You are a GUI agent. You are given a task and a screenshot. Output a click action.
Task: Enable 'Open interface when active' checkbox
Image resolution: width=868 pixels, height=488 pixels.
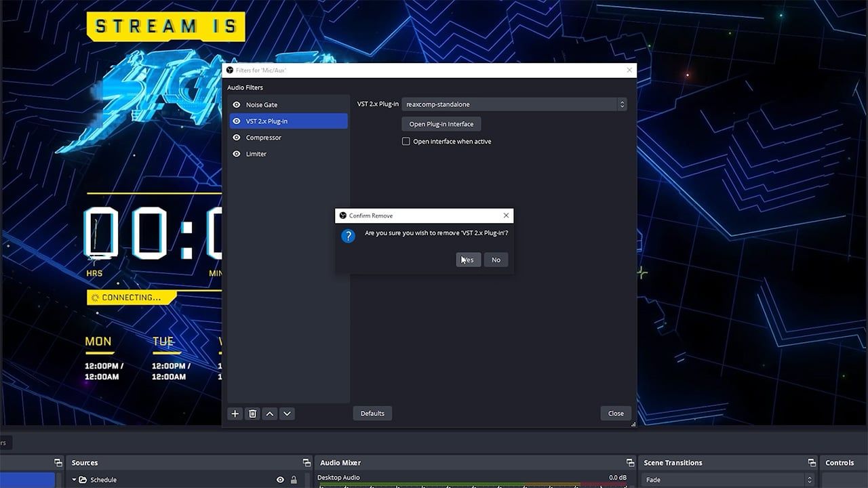click(x=406, y=142)
